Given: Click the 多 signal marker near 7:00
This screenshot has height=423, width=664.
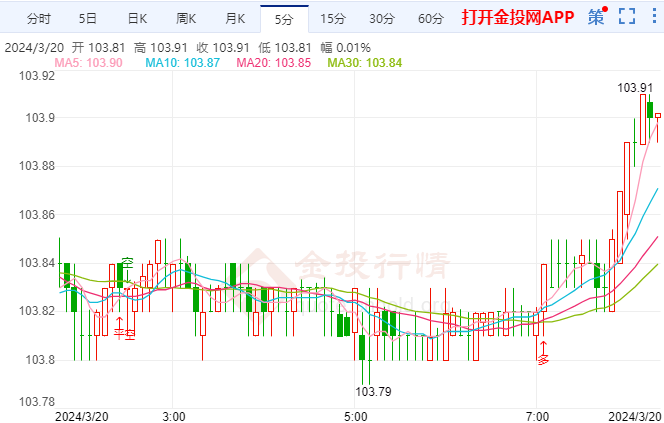Looking at the screenshot, I should tap(543, 359).
